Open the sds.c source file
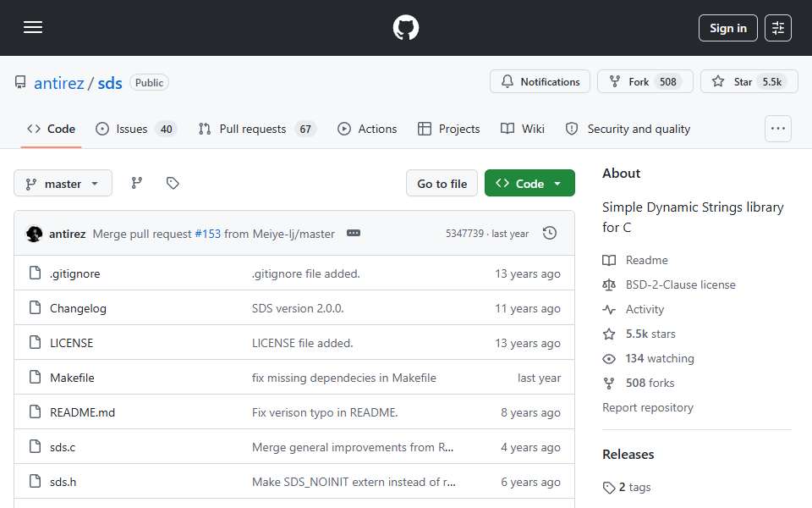 click(x=63, y=447)
